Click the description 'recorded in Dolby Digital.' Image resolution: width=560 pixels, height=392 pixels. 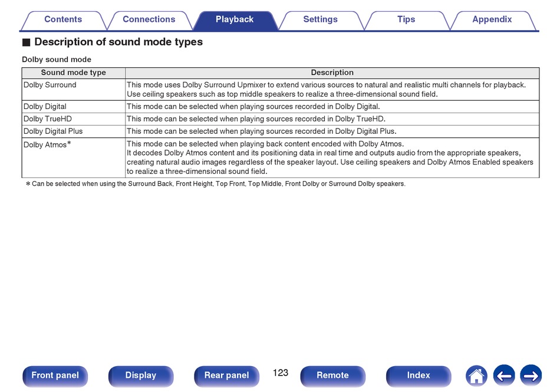pos(253,107)
